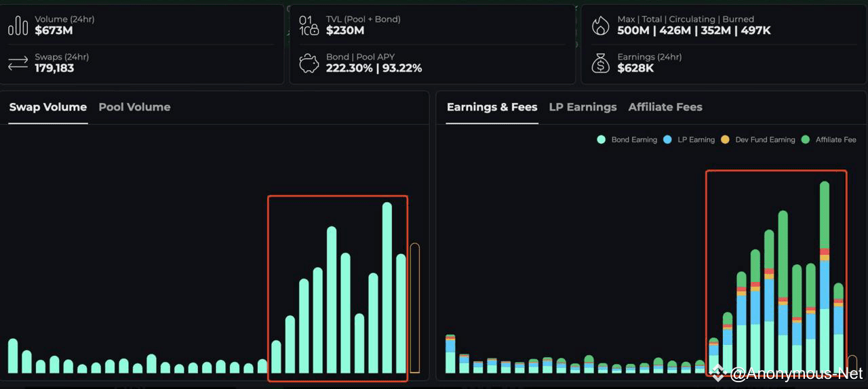868x389 pixels.
Task: Click the Swaps (24hr) arrows icon
Action: point(18,64)
